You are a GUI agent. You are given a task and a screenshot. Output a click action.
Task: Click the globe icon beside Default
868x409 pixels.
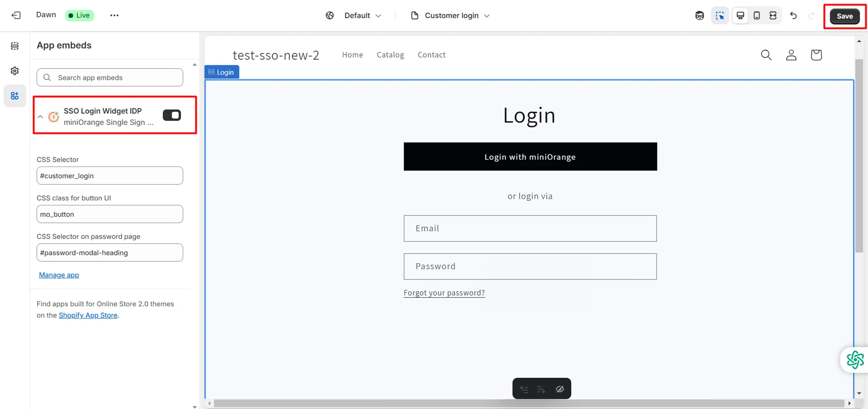[x=330, y=15]
